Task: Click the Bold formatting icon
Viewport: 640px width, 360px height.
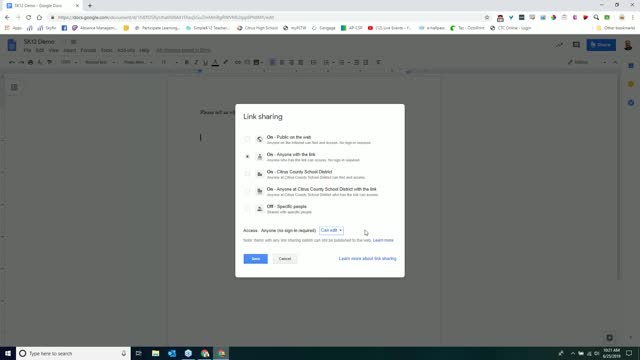Action: [x=187, y=62]
